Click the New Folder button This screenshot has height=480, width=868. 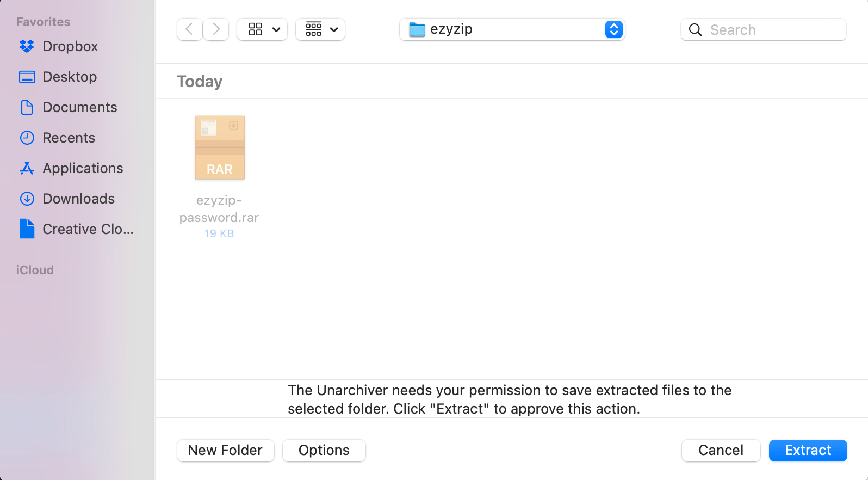[x=225, y=451]
